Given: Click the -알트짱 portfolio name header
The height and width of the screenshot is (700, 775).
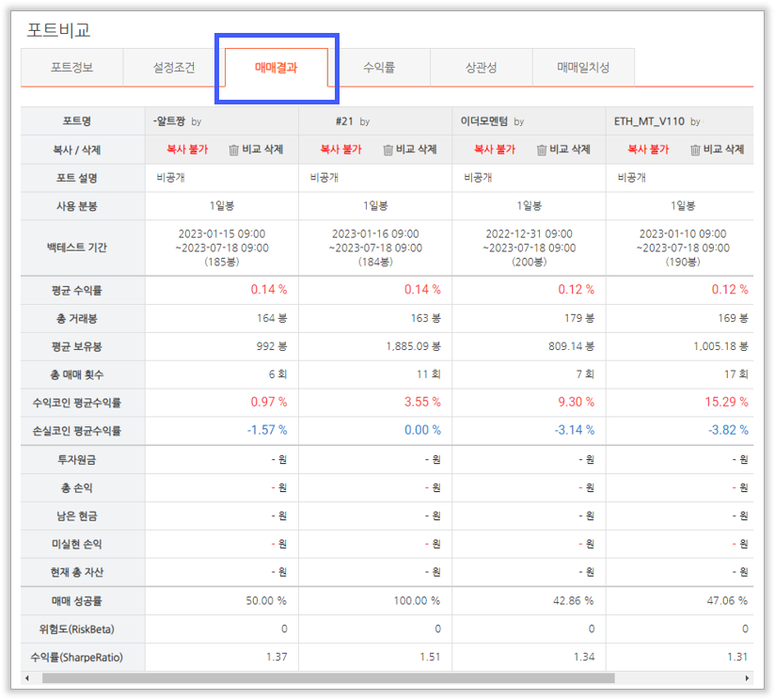Looking at the screenshot, I should tap(170, 121).
